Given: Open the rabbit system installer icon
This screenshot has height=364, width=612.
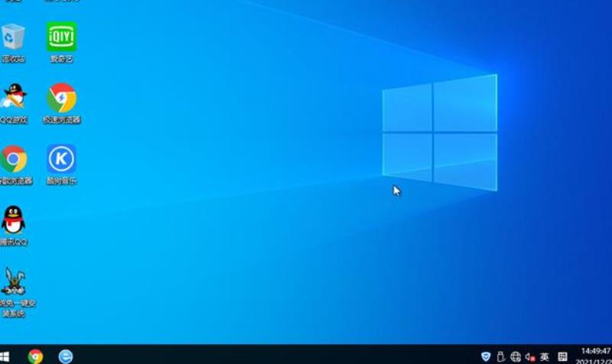Looking at the screenshot, I should 15,292.
